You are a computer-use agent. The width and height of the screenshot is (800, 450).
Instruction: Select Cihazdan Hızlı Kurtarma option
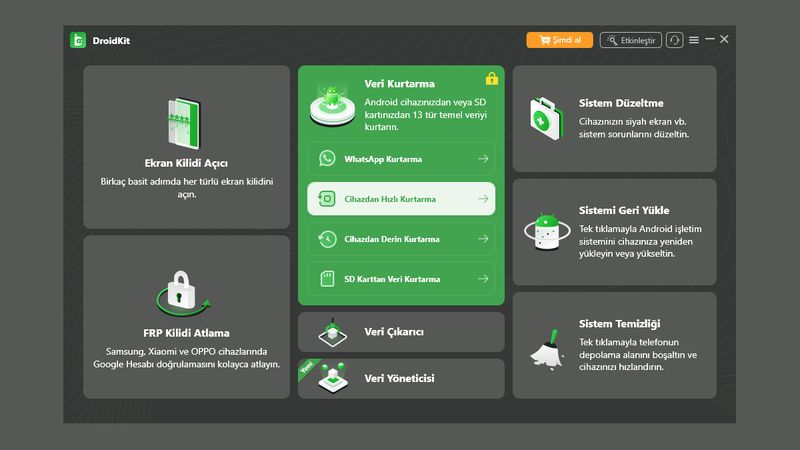point(401,199)
